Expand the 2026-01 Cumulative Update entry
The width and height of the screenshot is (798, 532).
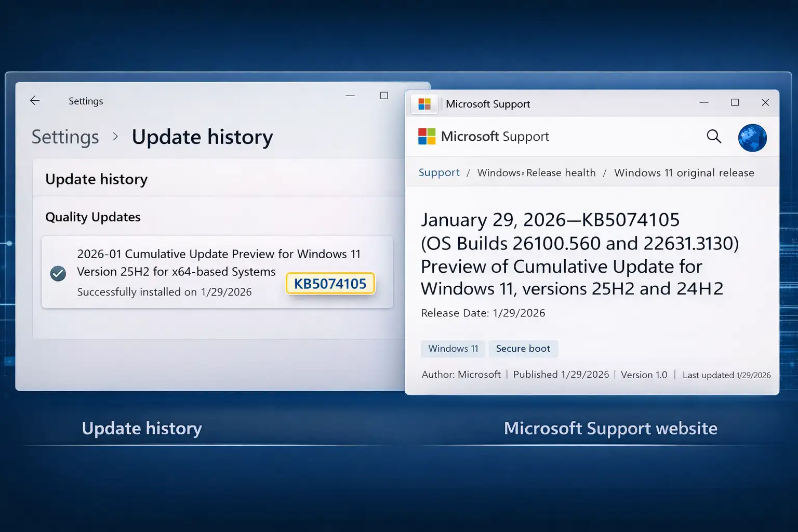219,254
